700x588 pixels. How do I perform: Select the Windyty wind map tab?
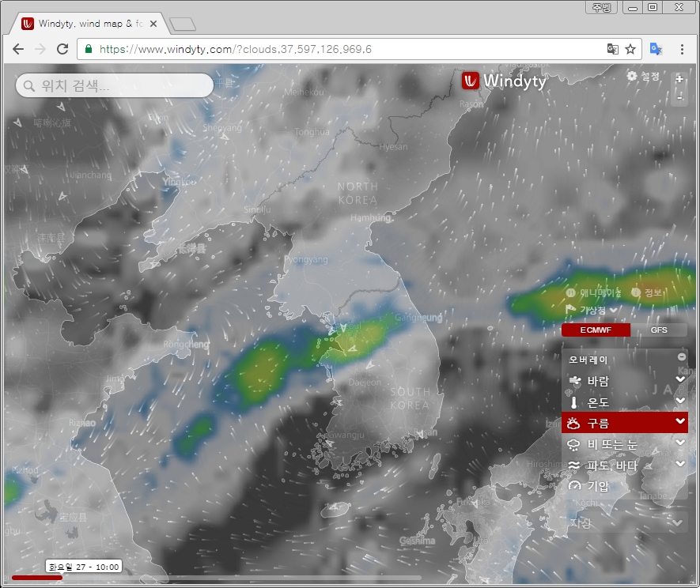(89, 24)
